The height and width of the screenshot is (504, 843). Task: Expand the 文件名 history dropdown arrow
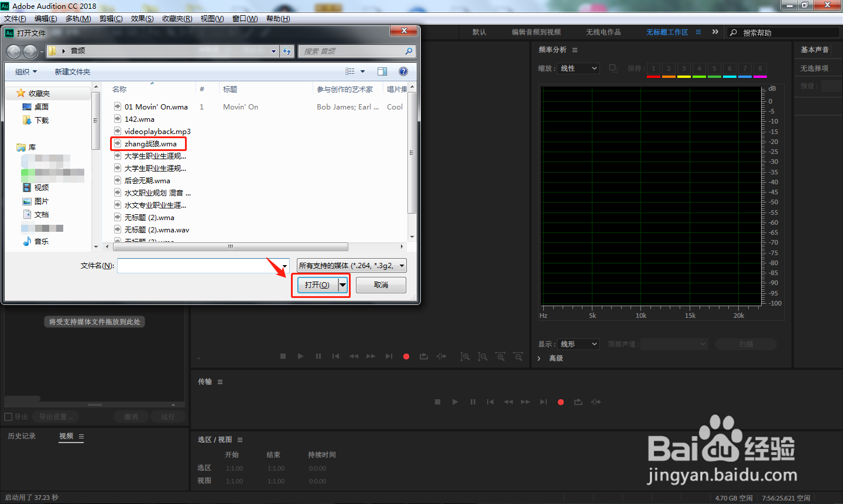pos(285,266)
